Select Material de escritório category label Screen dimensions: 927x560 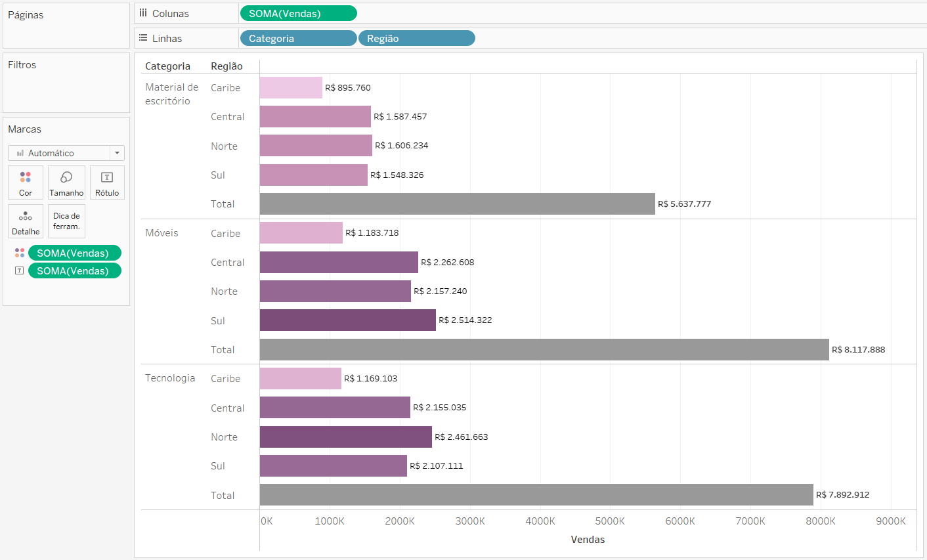pos(171,94)
